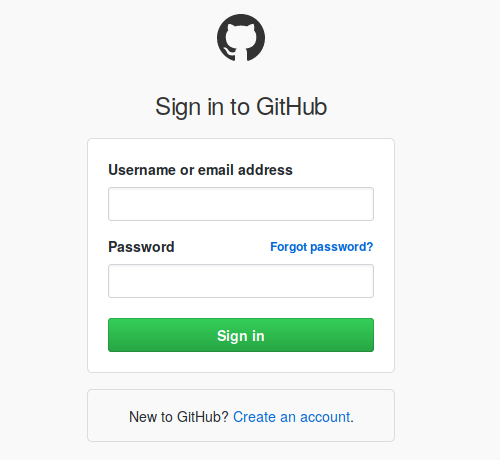Image resolution: width=500 pixels, height=460 pixels.
Task: Focus the Username or email address field
Action: click(241, 204)
